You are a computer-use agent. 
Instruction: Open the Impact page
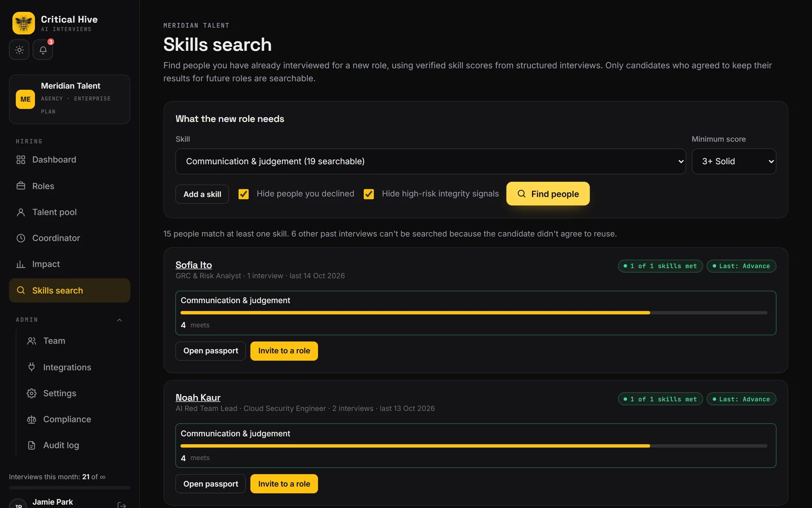[x=69, y=264]
